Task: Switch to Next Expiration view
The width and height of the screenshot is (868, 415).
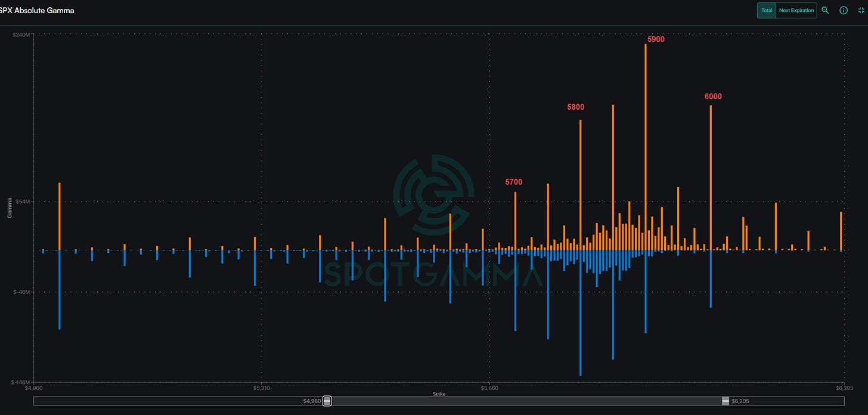Action: pos(796,10)
